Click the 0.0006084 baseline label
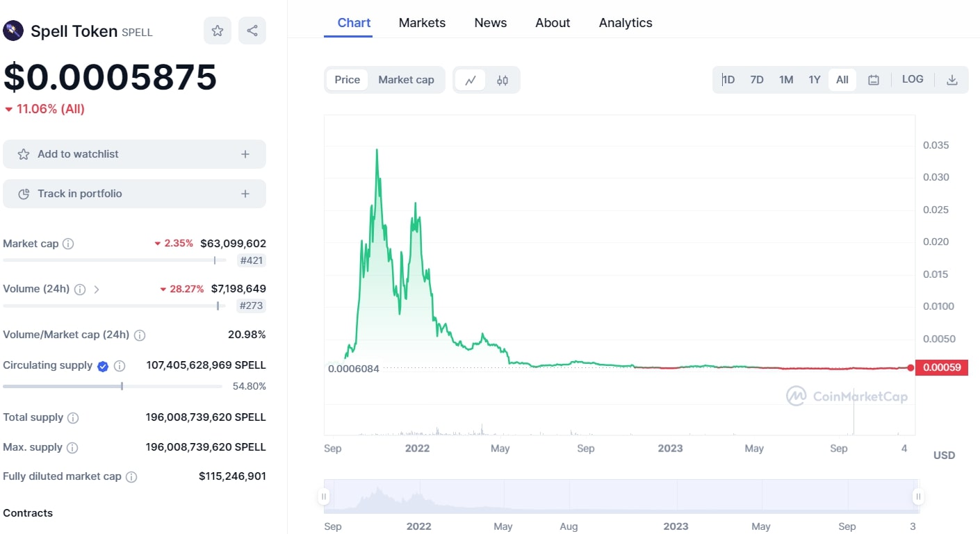The height and width of the screenshot is (534, 980). tap(354, 369)
